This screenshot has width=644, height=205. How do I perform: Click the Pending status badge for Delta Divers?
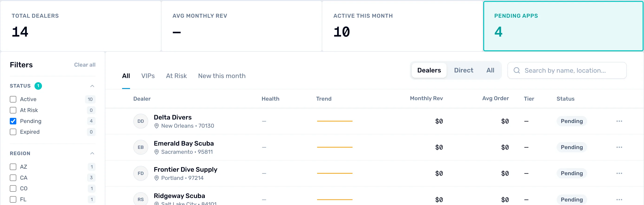(x=572, y=121)
